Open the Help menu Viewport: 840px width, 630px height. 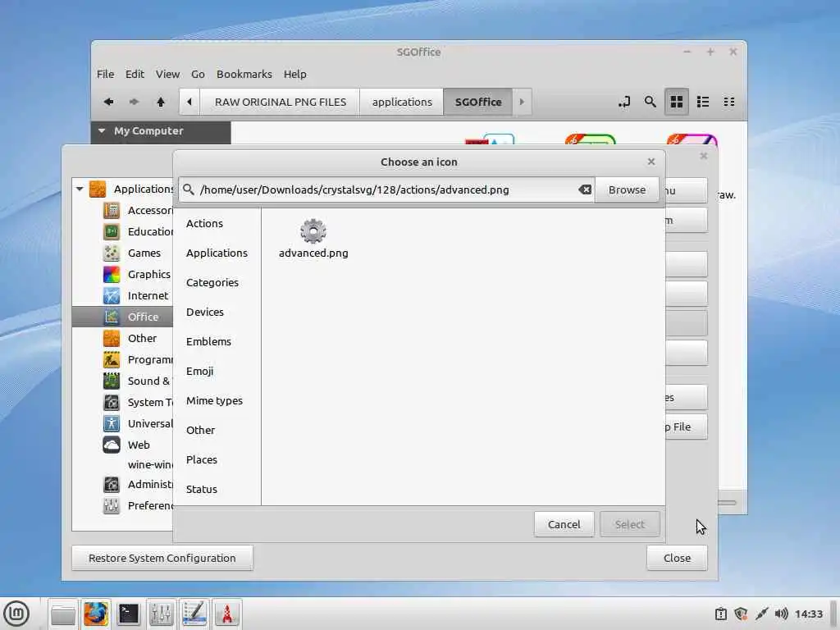(294, 74)
